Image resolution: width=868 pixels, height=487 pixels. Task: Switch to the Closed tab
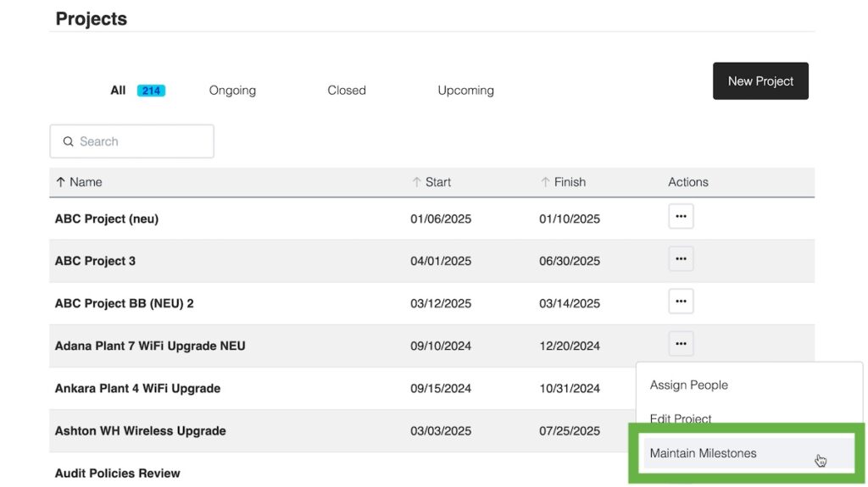[x=347, y=91]
